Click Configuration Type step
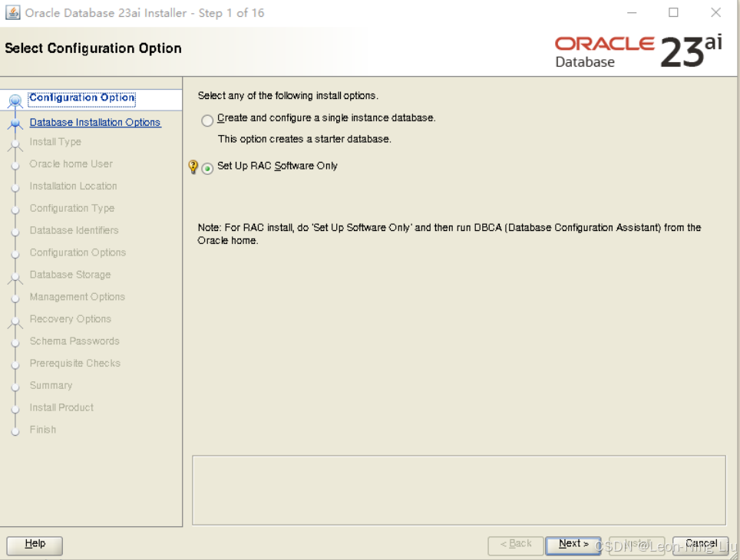The width and height of the screenshot is (740, 560). (71, 208)
